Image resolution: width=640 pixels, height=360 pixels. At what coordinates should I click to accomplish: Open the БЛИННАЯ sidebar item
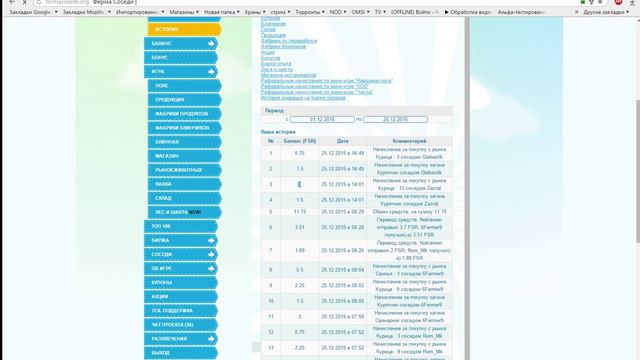click(x=184, y=142)
